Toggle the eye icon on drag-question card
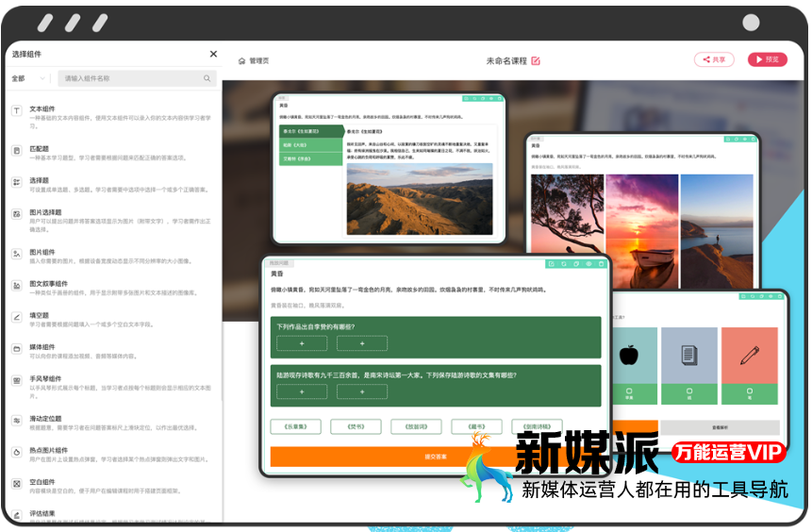Image resolution: width=812 pixels, height=532 pixels. 588,264
